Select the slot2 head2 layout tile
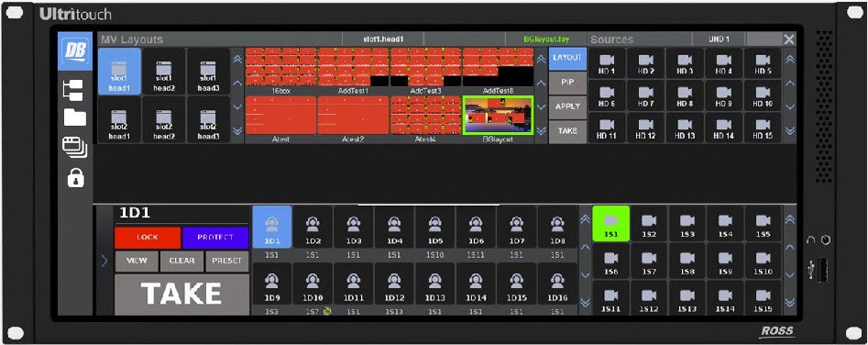868x345 pixels. pyautogui.click(x=163, y=120)
